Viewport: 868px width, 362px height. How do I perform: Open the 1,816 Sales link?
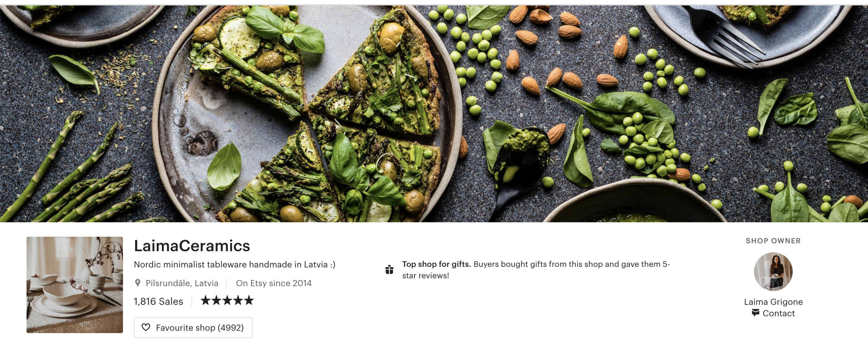(x=158, y=301)
